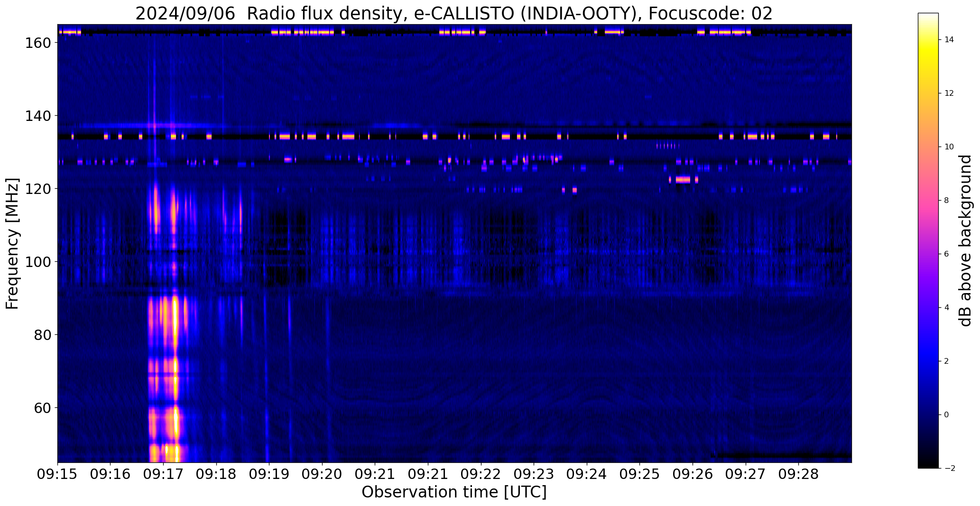Click the 09:19 time tick label
Image resolution: width=980 pixels, height=506 pixels.
point(269,475)
